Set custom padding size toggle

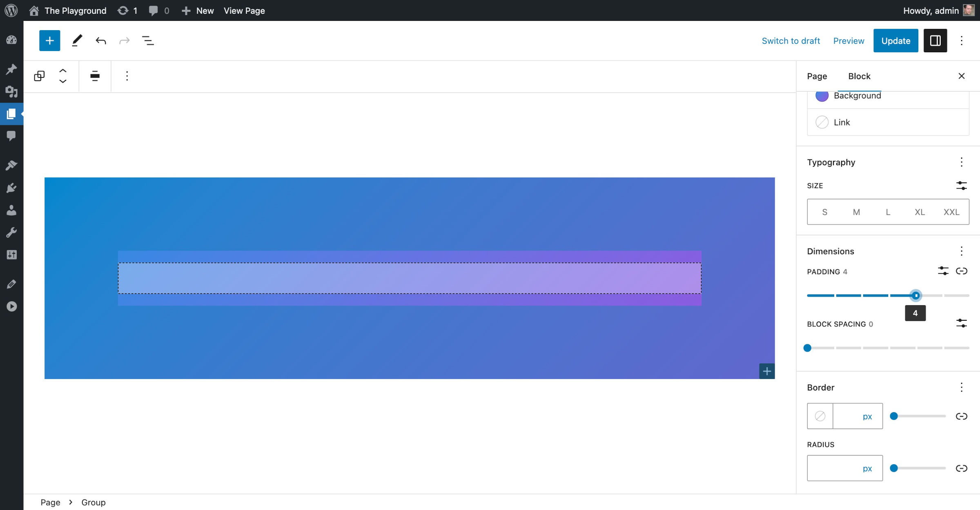pos(943,271)
